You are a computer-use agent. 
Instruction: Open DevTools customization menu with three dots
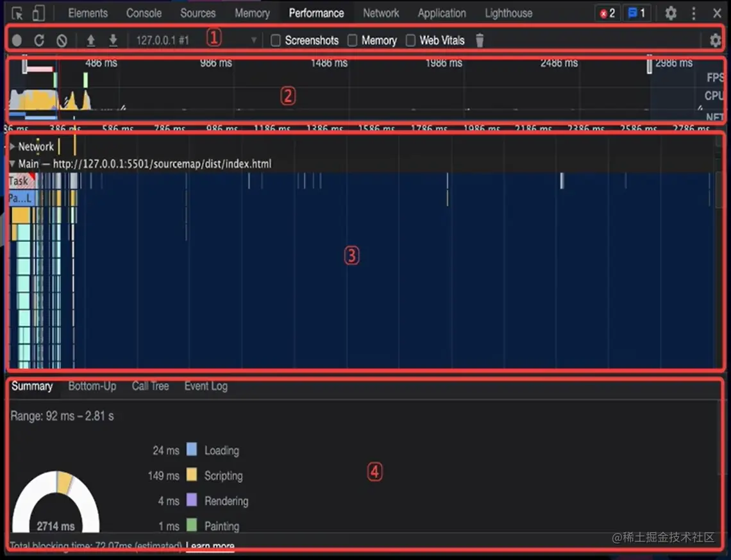tap(694, 13)
